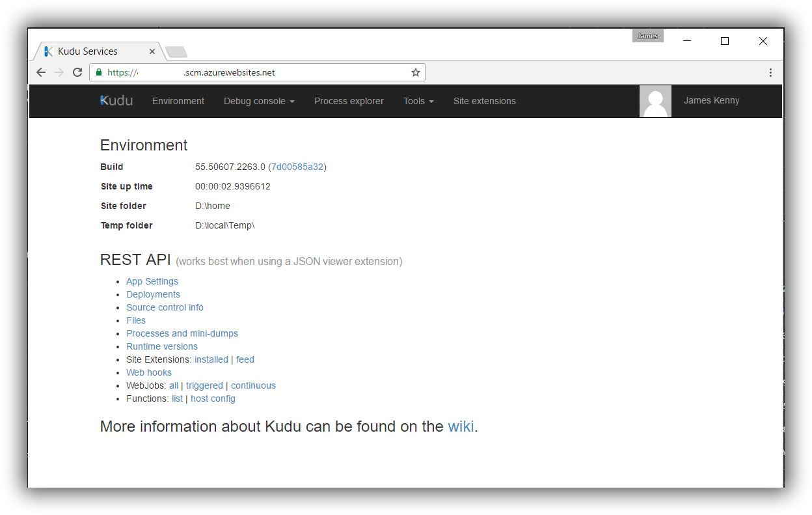The image size is (812, 515).
Task: Open Site Extensions installed link
Action: pyautogui.click(x=211, y=359)
